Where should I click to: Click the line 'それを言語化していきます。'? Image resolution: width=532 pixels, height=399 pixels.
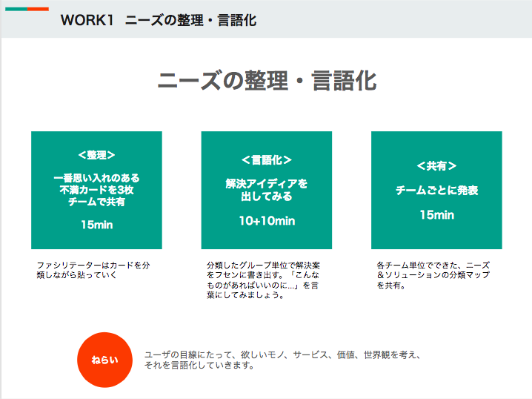pyautogui.click(x=199, y=366)
